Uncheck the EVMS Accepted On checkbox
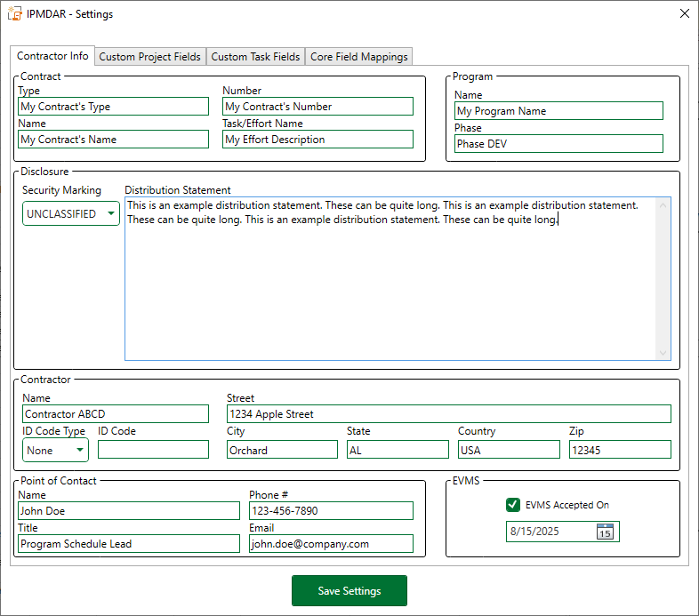Image resolution: width=699 pixels, height=616 pixels. click(x=513, y=505)
